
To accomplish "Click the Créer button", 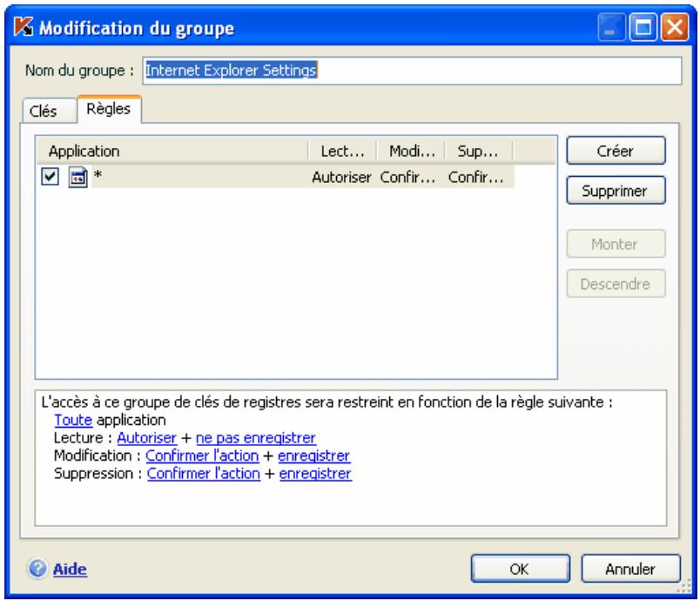I will 616,151.
